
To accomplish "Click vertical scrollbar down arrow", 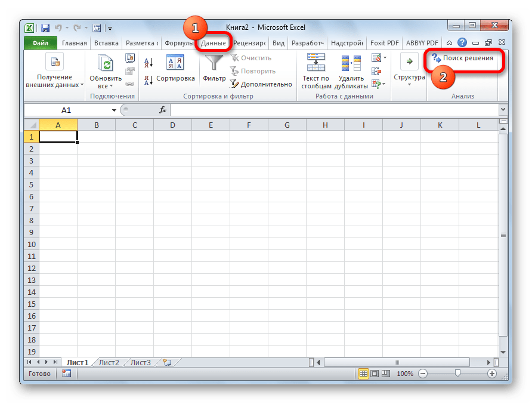I will pos(503,352).
